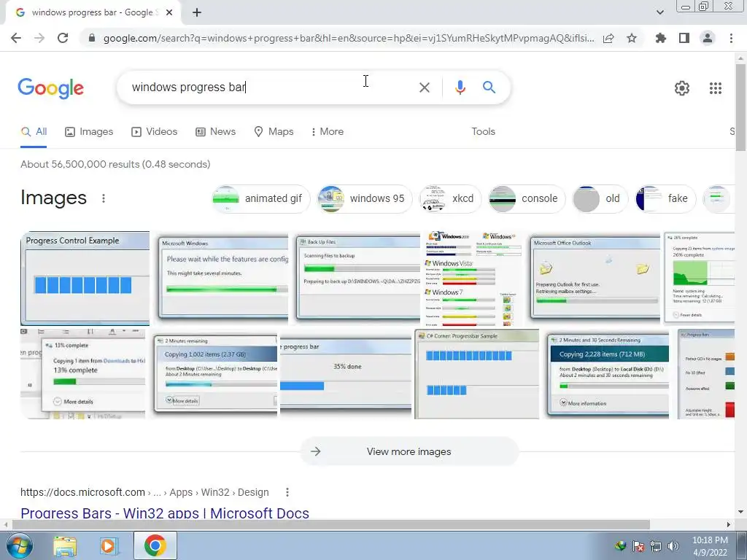747x560 pixels.
Task: Switch to the Images tab
Action: pos(89,132)
